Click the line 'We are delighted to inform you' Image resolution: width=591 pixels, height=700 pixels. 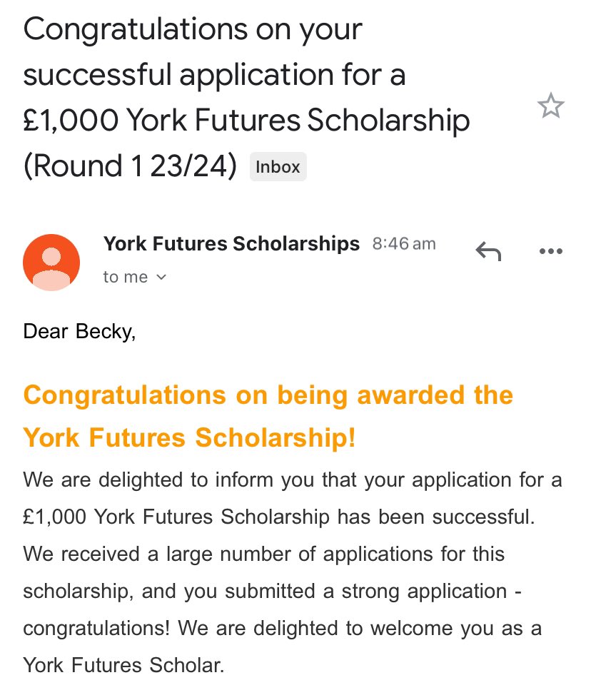293,480
